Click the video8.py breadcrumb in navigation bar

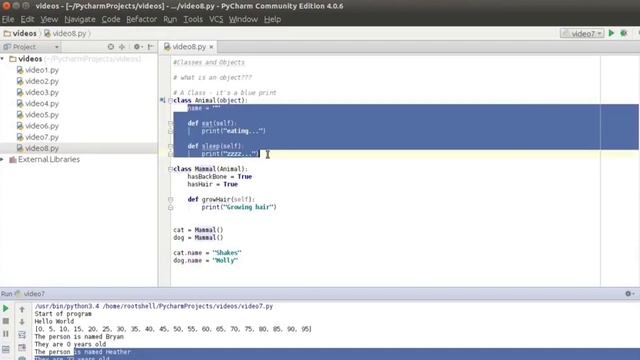(65, 33)
